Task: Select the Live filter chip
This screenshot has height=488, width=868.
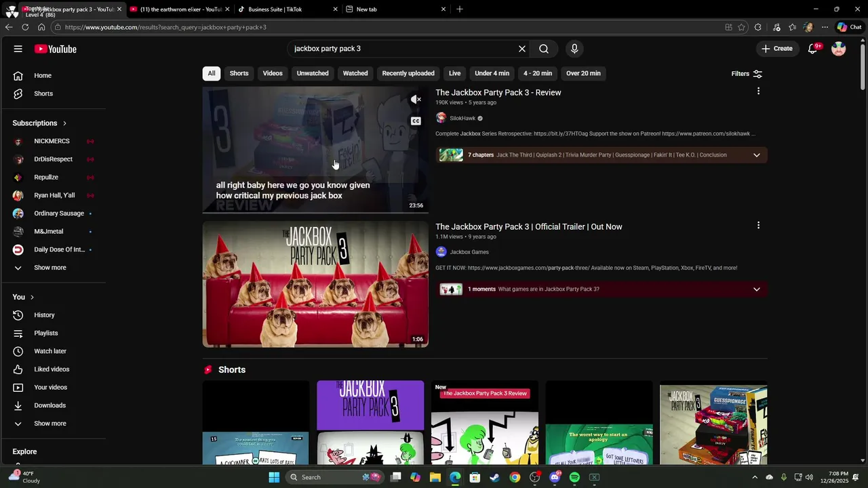Action: pos(454,73)
